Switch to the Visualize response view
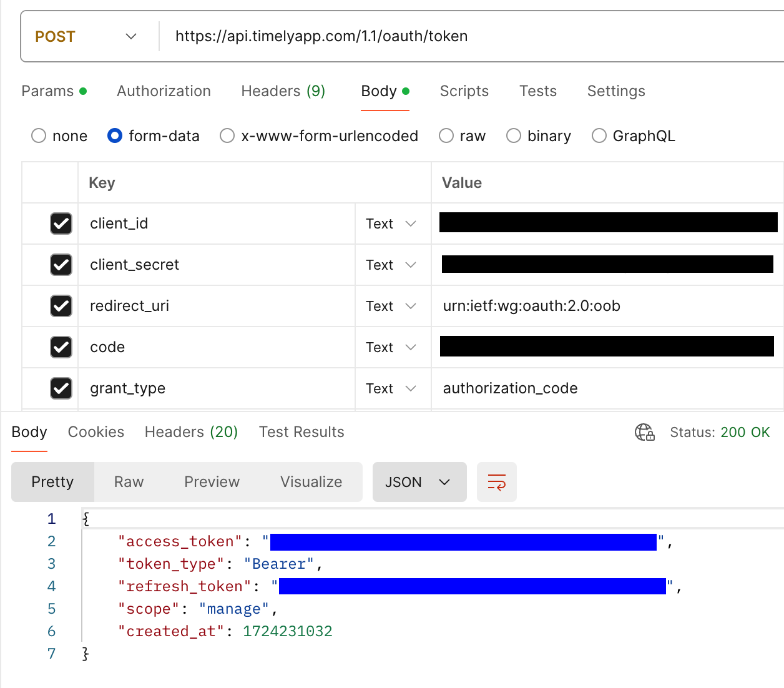784x688 pixels. pyautogui.click(x=311, y=482)
